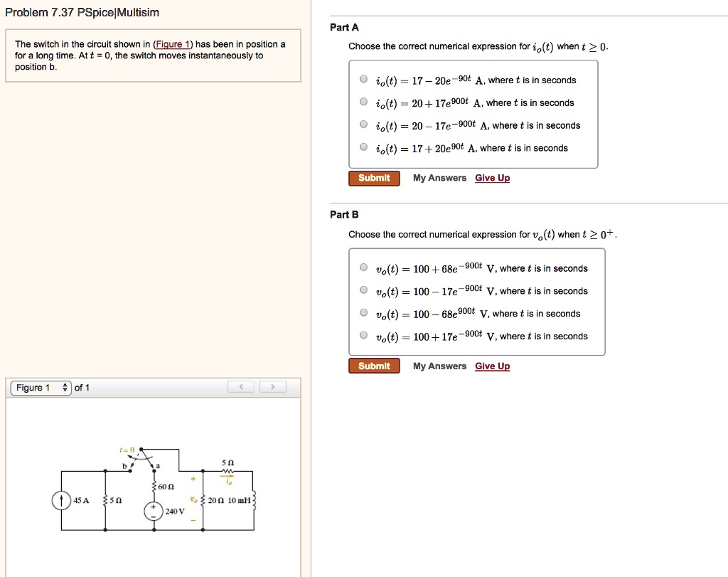Submit the Part A answer
Screen dimensions: 728x577
[x=374, y=178]
